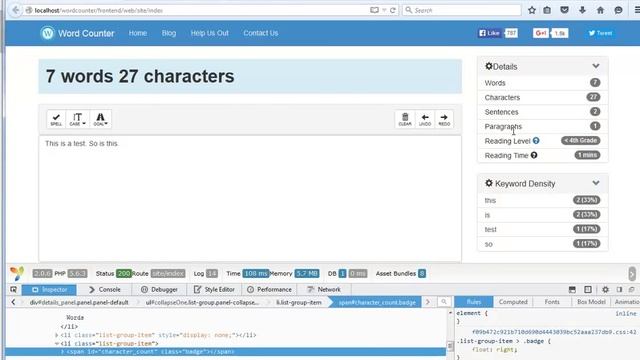Viewport: 640px width, 360px height.
Task: Switch to the Debugger devtools tab
Action: (x=159, y=289)
